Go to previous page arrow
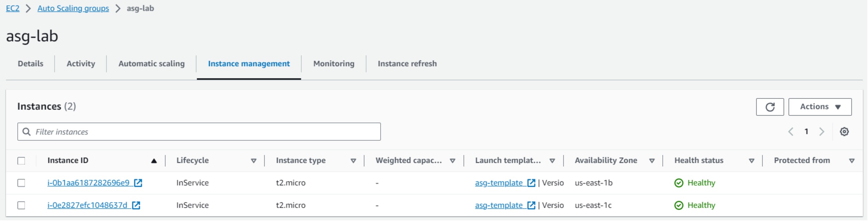The image size is (868, 221). 791,132
